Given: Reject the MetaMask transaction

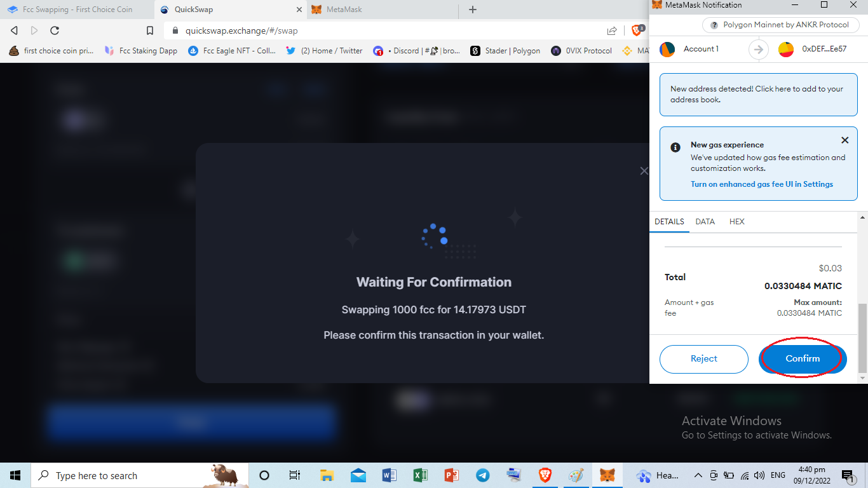Looking at the screenshot, I should tap(703, 359).
